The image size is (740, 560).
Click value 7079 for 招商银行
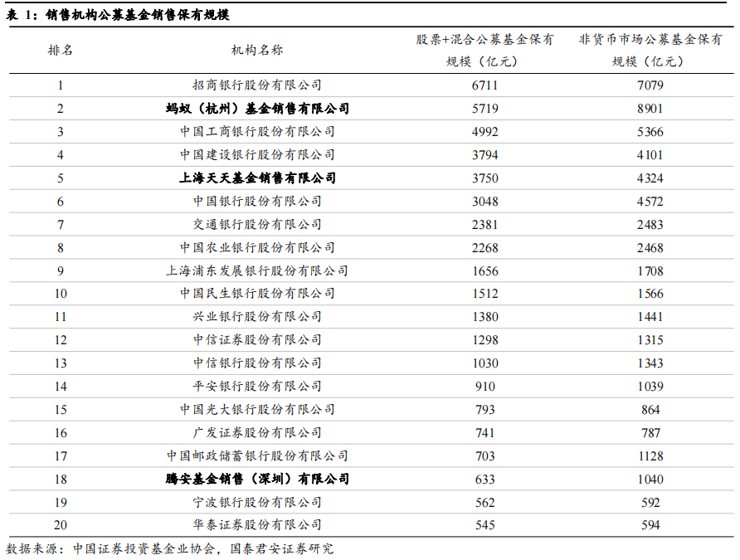coord(650,85)
